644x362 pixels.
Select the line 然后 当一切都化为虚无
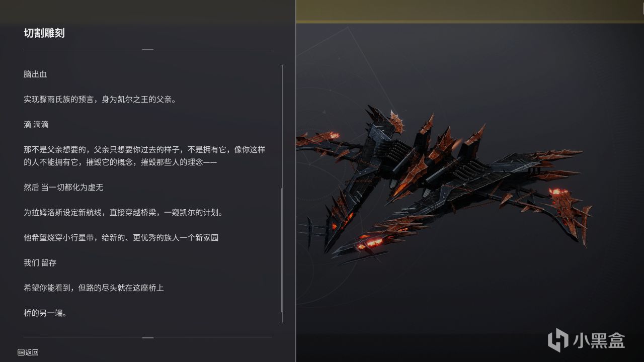tap(63, 188)
